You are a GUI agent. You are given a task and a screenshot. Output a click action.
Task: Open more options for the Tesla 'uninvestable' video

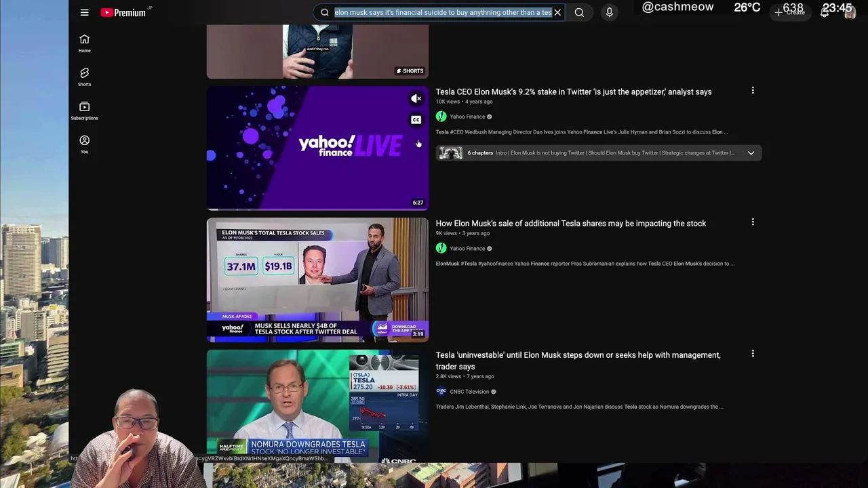pyautogui.click(x=753, y=353)
